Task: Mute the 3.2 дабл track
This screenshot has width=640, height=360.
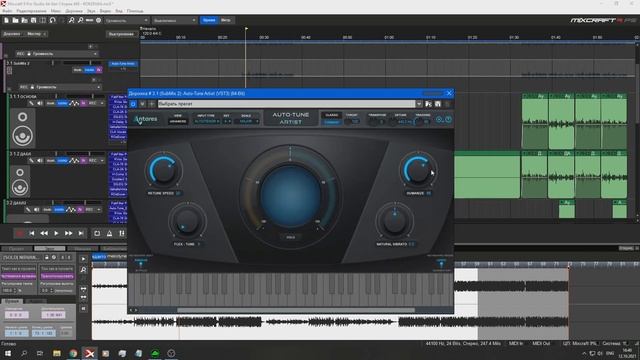Action: 47,209
